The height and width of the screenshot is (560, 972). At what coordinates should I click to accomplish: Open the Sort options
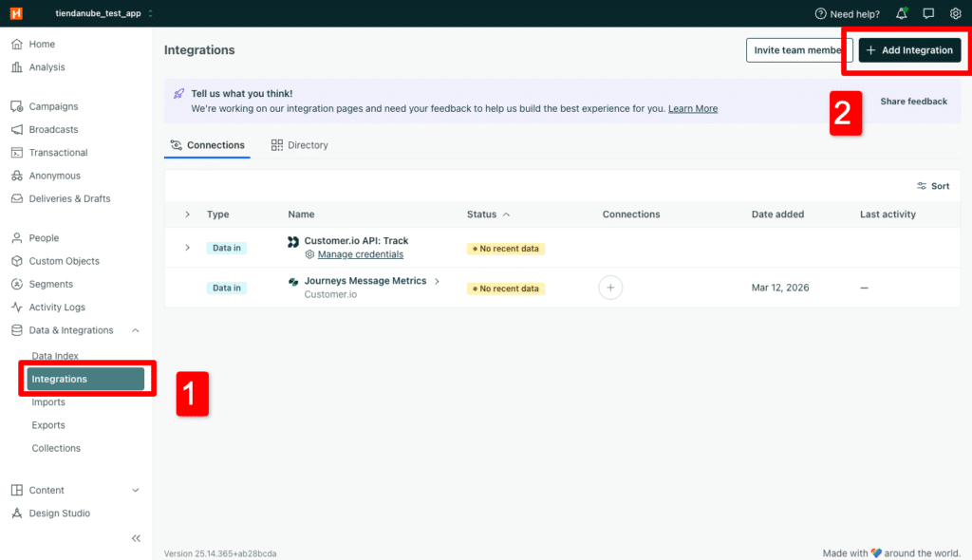[x=933, y=186]
